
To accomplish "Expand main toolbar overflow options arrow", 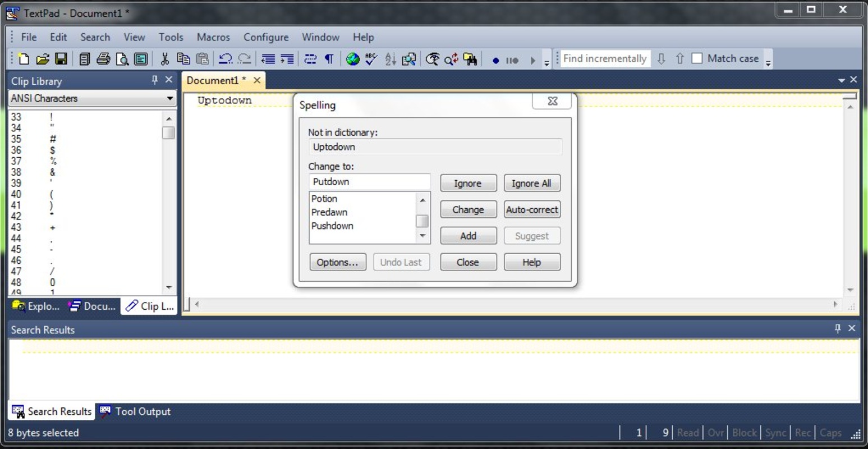I will 546,63.
